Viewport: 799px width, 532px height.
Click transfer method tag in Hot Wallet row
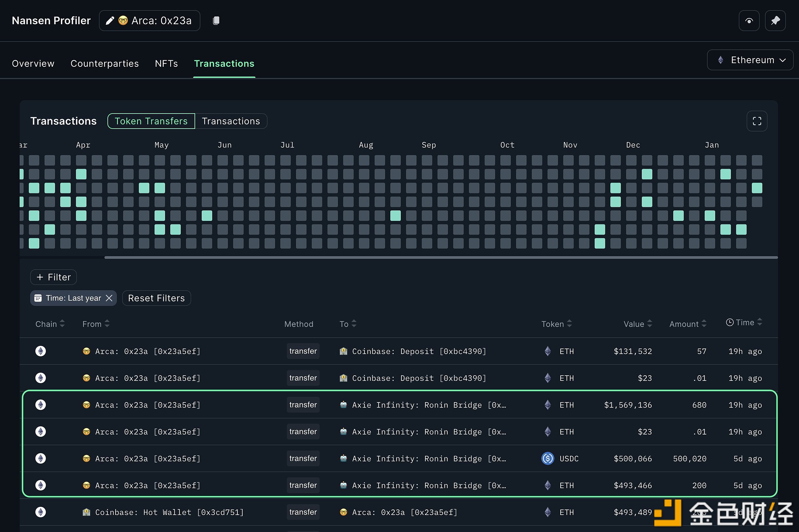[303, 512]
